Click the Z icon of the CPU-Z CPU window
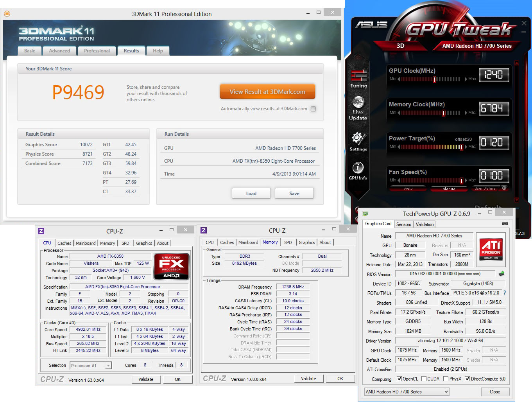Screen dimensions: 532x402 pyautogui.click(x=41, y=231)
